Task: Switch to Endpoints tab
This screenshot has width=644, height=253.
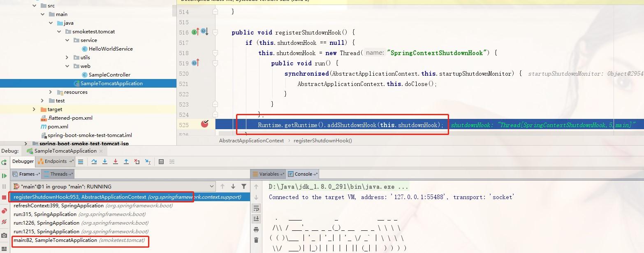Action: [56, 161]
